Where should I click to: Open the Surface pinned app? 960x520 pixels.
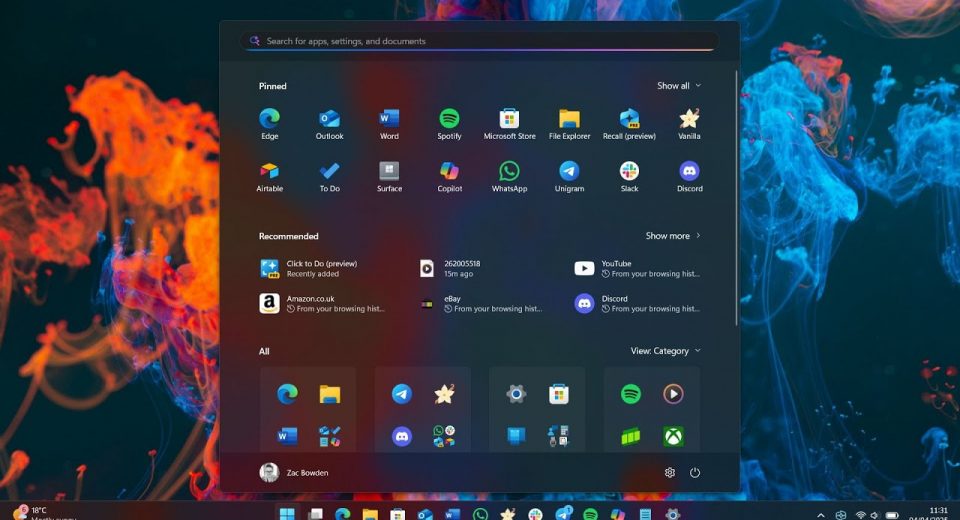[x=389, y=176]
